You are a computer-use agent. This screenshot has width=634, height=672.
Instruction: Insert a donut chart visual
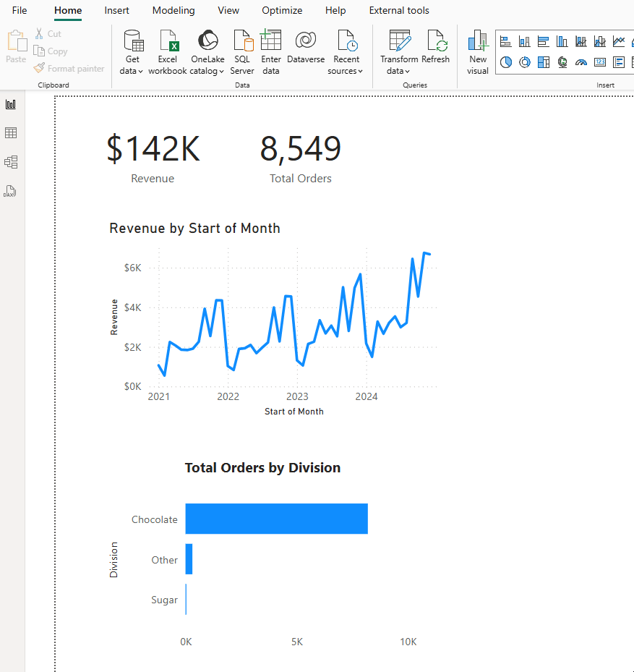tap(525, 63)
